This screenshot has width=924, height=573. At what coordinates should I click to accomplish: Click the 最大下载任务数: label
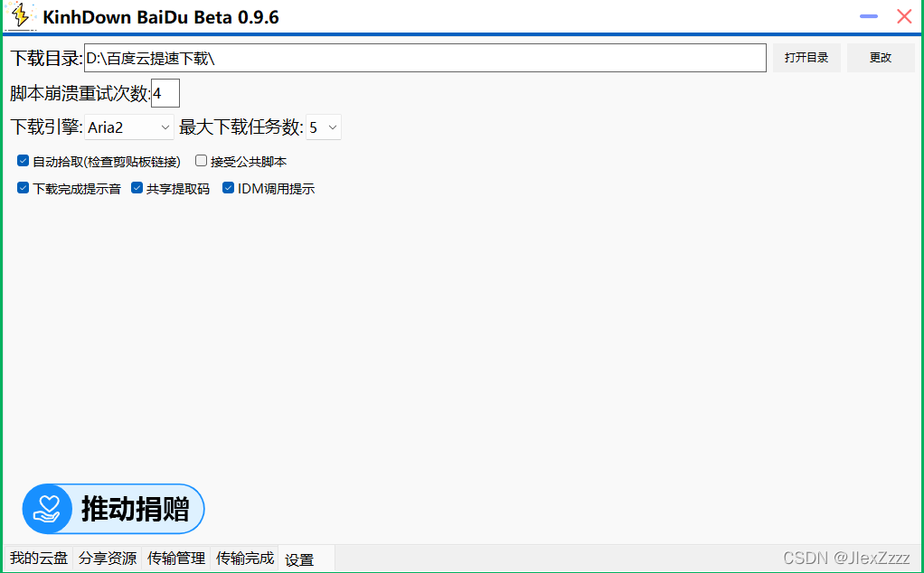[x=241, y=127]
